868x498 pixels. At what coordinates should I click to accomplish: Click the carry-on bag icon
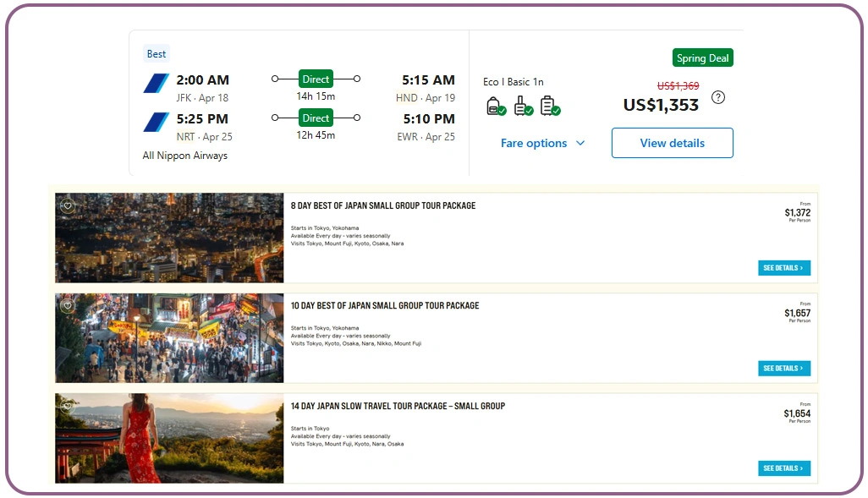click(x=521, y=106)
